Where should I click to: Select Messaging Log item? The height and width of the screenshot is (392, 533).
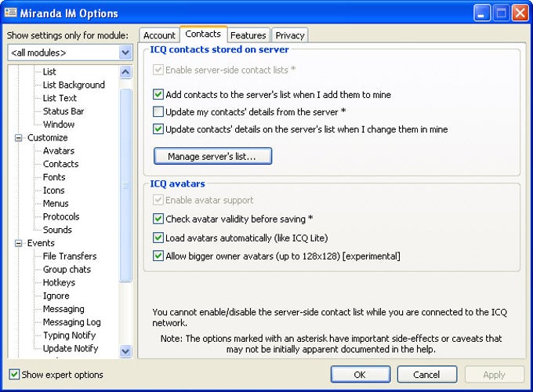[x=72, y=322]
